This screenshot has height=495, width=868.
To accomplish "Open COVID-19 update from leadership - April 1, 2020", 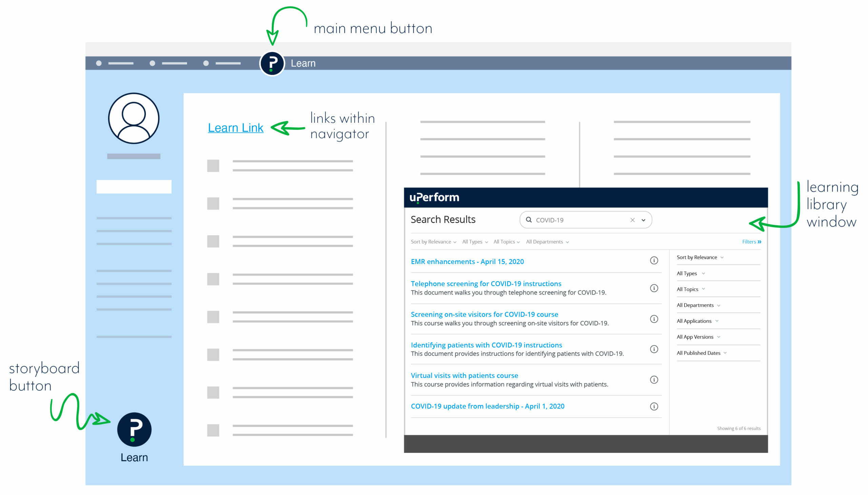I will coord(487,406).
